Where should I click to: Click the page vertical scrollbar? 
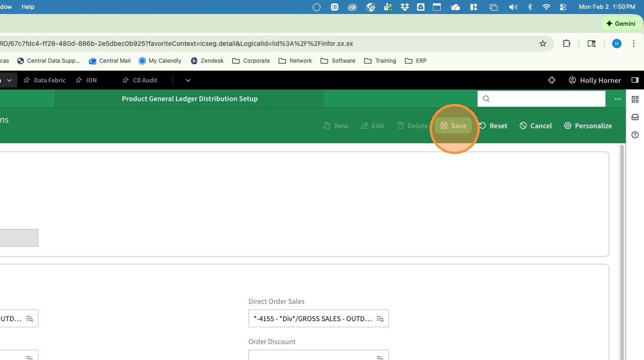coord(622,253)
